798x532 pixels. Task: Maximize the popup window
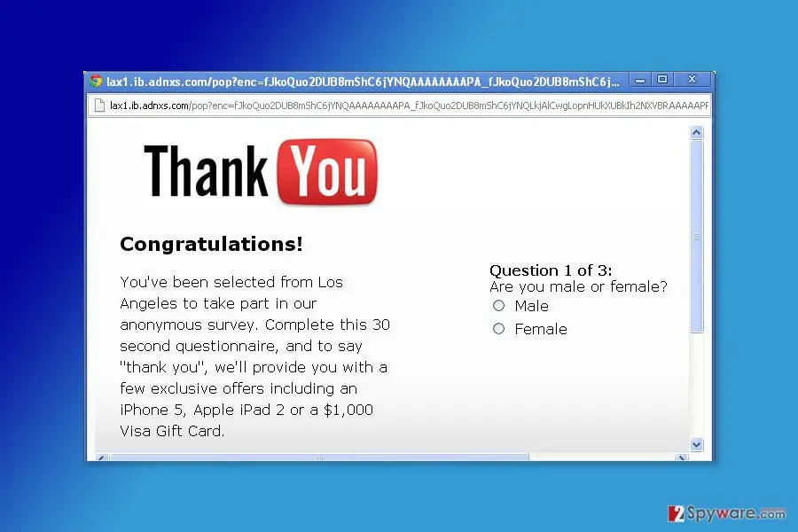click(662, 80)
